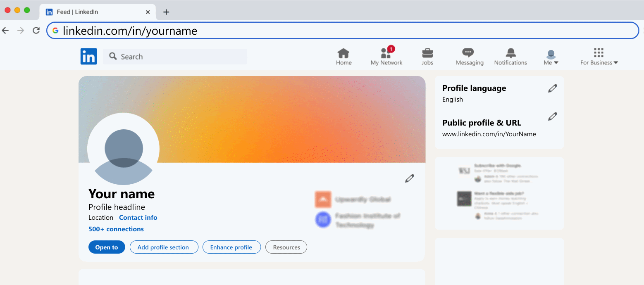View the 500+ connections link

[x=116, y=229]
